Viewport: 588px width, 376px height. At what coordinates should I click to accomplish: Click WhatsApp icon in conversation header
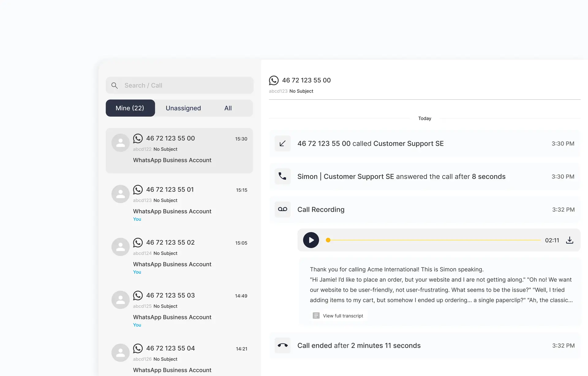tap(273, 80)
